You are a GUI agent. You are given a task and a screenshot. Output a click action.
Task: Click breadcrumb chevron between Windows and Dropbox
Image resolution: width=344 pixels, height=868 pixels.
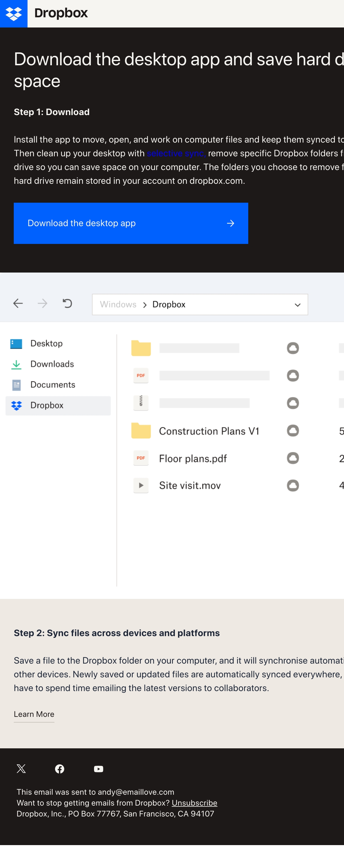pyautogui.click(x=145, y=305)
